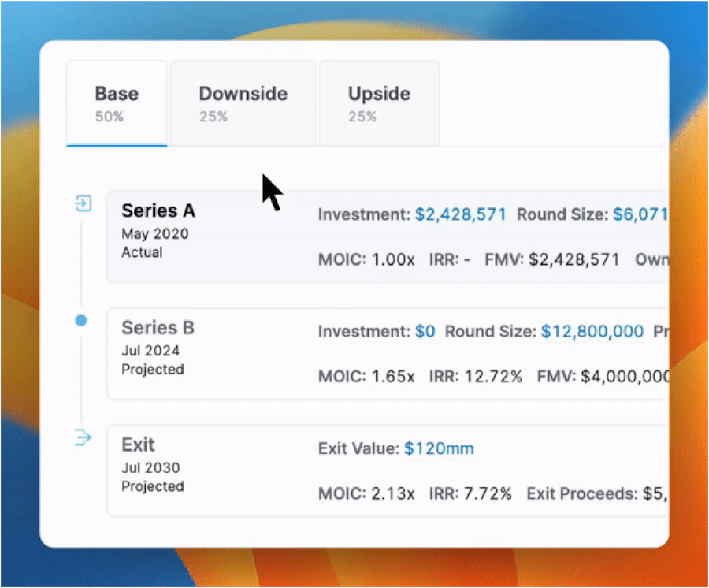Click Series B MOIC 1.65x value
Screen dimensions: 709x588
[393, 377]
